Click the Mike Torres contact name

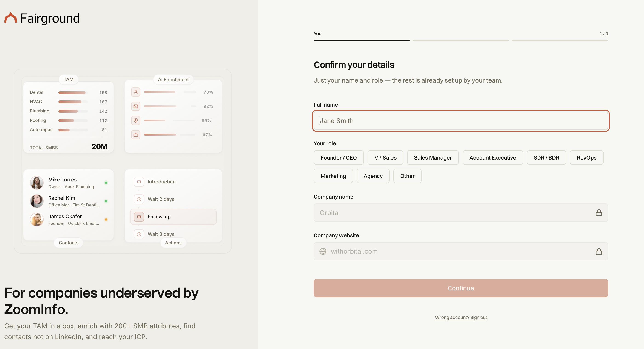pyautogui.click(x=62, y=180)
